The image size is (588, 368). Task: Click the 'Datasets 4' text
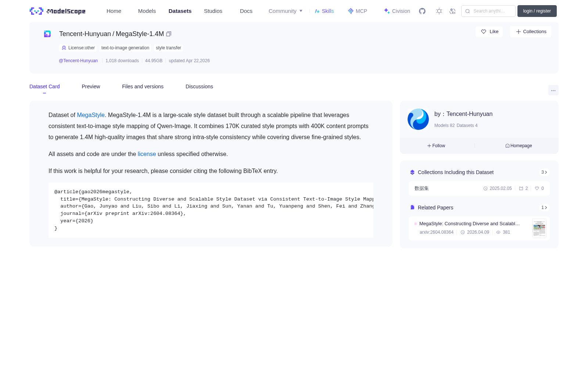pyautogui.click(x=467, y=125)
